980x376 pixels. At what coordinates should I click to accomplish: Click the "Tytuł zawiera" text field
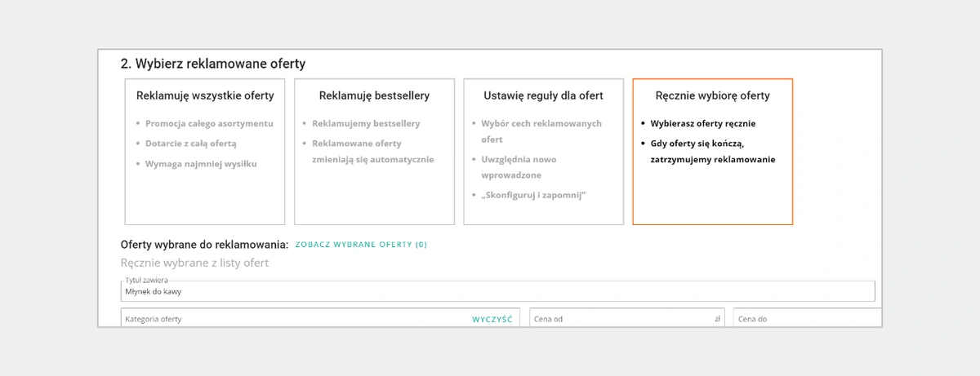497,291
